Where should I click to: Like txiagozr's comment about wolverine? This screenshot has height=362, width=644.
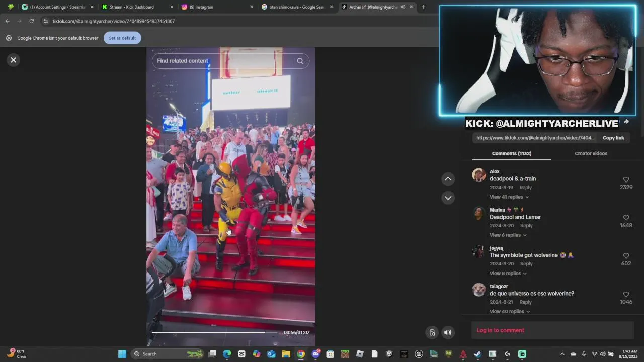(626, 294)
